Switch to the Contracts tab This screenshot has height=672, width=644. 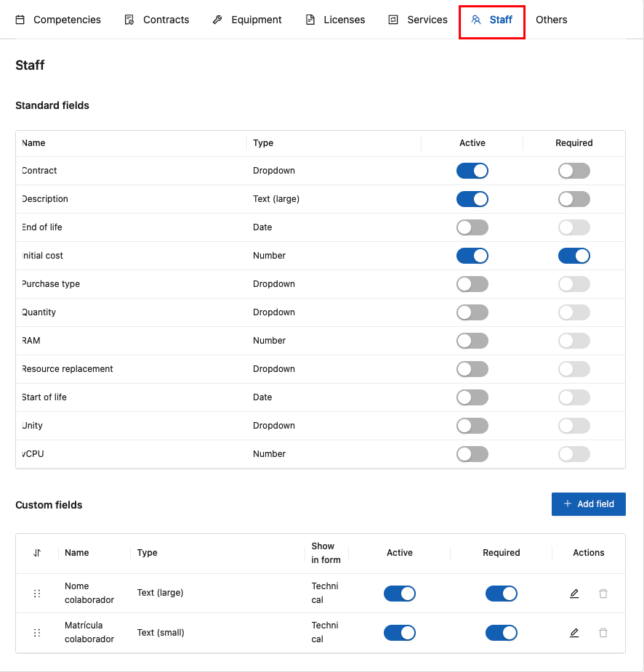click(x=157, y=20)
